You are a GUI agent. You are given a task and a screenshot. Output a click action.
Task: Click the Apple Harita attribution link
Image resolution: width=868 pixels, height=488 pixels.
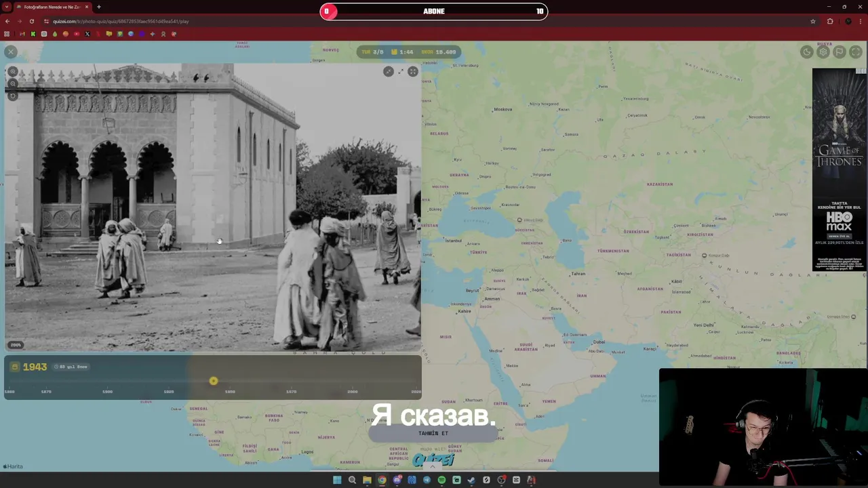13,466
